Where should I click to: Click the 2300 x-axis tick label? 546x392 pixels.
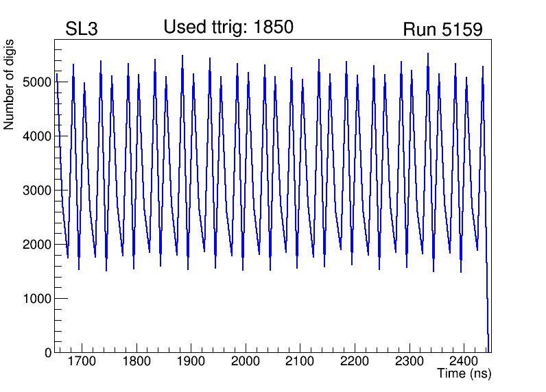coord(409,362)
